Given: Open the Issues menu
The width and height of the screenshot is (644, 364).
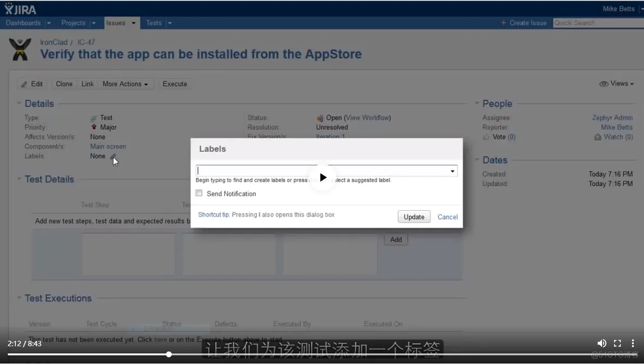Looking at the screenshot, I should point(116,23).
